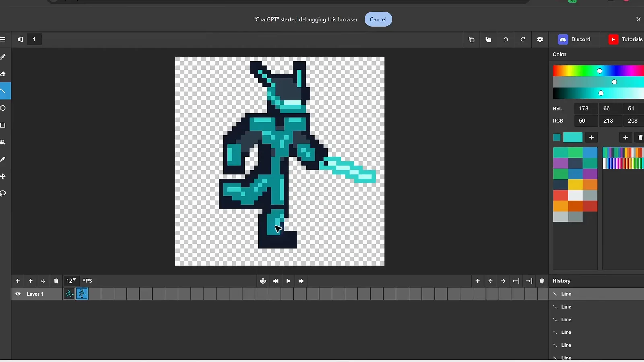Image resolution: width=644 pixels, height=362 pixels.
Task: Click the Undo arrow icon
Action: point(506,39)
